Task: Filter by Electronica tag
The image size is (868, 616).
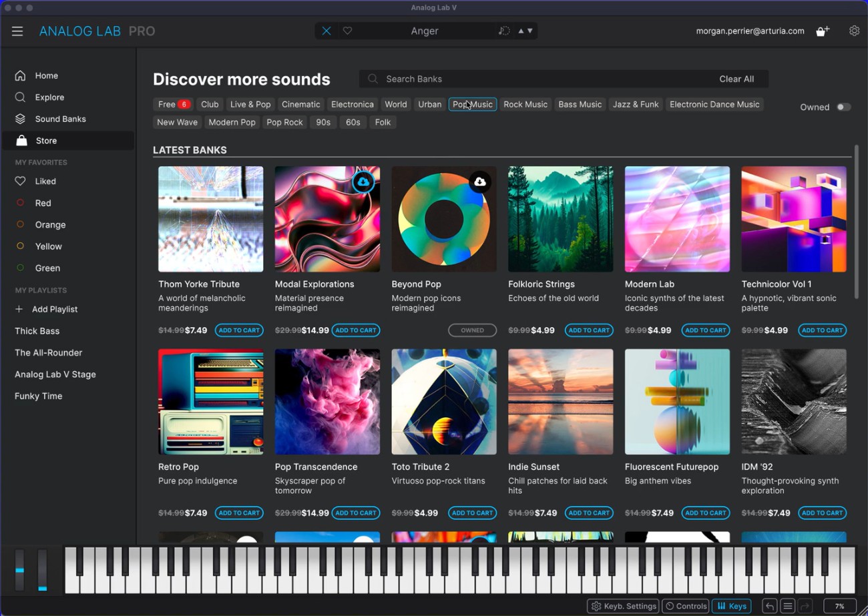Action: click(x=353, y=104)
